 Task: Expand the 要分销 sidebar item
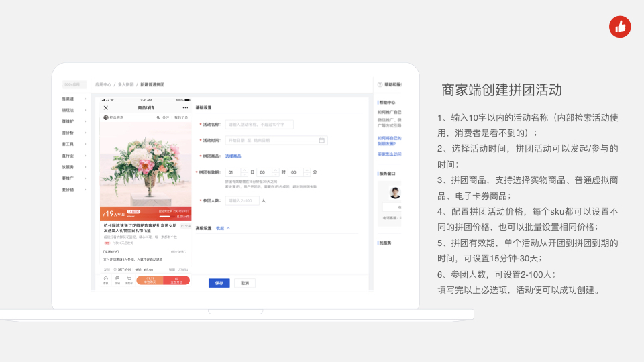click(x=74, y=190)
